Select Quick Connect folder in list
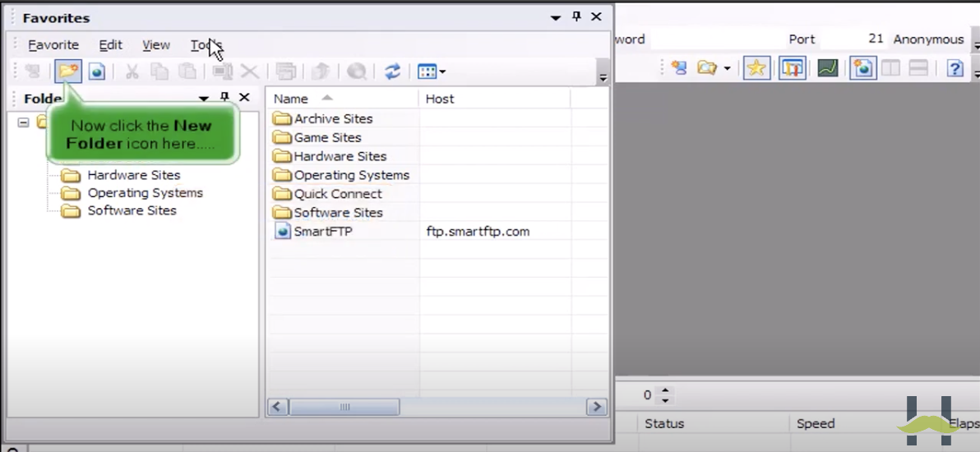 click(x=338, y=194)
